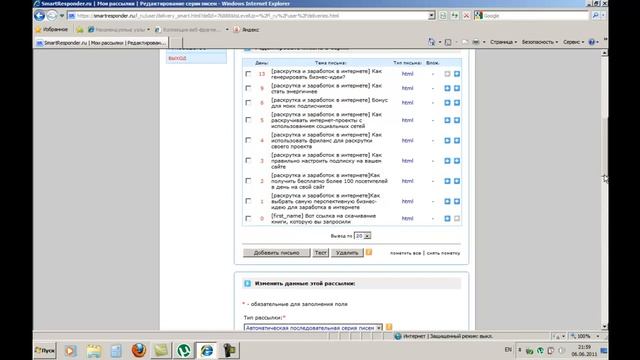This screenshot has width=640, height=360.
Task: Click the first blue icon in day 5 row
Action: 447,120
